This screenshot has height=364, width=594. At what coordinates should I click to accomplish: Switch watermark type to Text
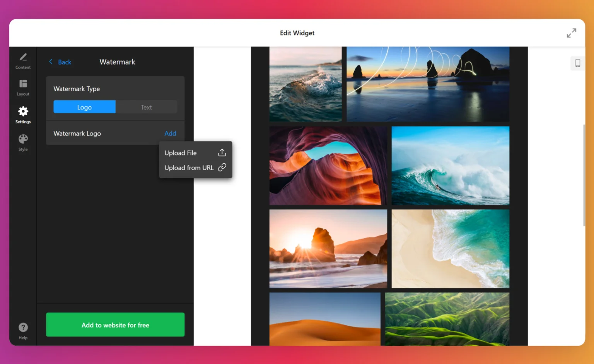pyautogui.click(x=146, y=107)
